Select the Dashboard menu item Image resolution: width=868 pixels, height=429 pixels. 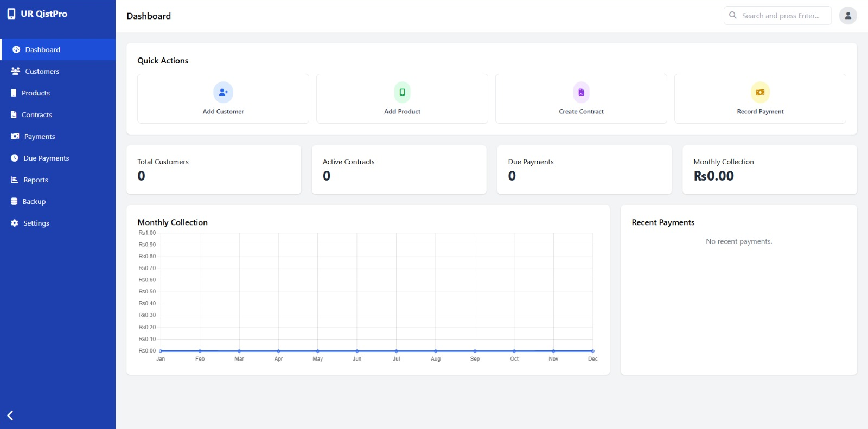pos(42,49)
